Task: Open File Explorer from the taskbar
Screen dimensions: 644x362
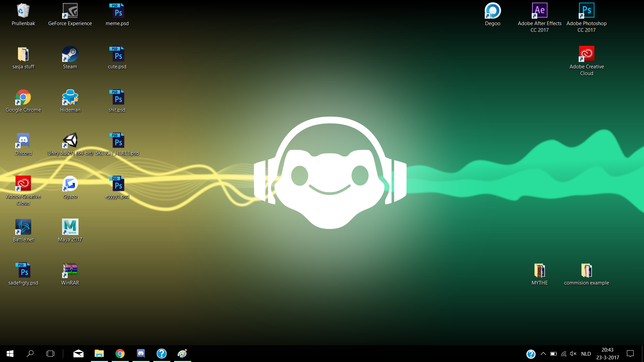Action: click(x=99, y=354)
